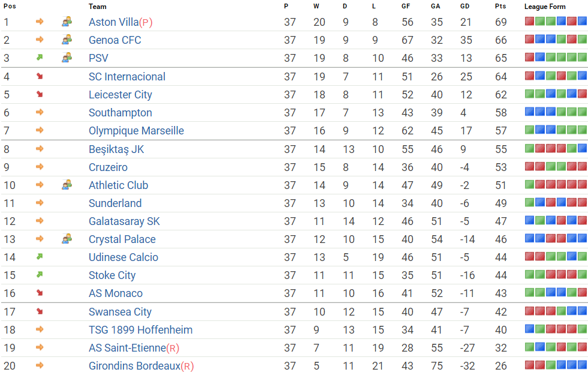Viewport: 588px width, 372px height.
Task: Open the TSG 1899 Hoffenheim link
Action: pos(140,329)
